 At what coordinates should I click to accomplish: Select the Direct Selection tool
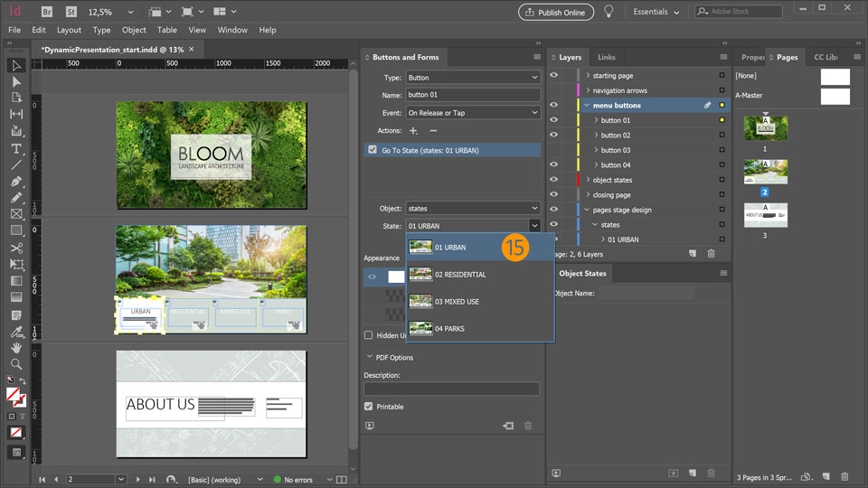16,82
